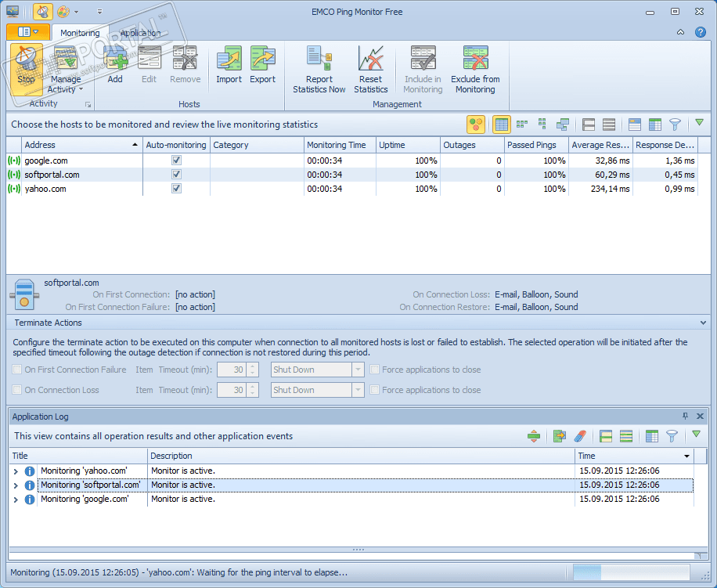Click Include in Monitoring
The image size is (717, 588).
423,70
